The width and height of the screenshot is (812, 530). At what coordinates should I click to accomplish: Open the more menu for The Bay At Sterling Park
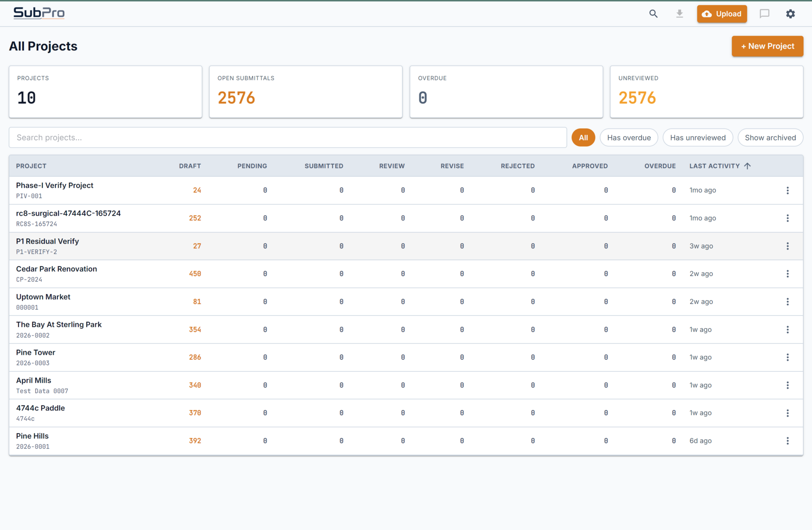point(788,330)
